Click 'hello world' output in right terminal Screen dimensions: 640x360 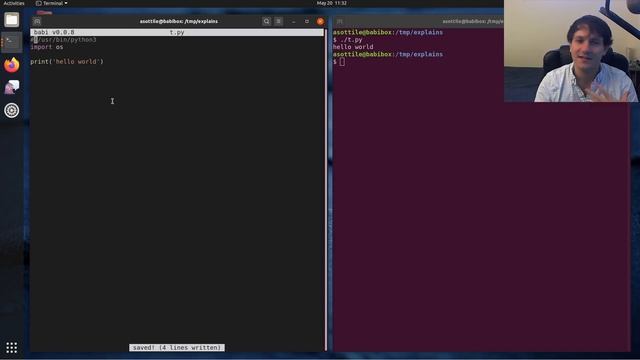[x=353, y=47]
